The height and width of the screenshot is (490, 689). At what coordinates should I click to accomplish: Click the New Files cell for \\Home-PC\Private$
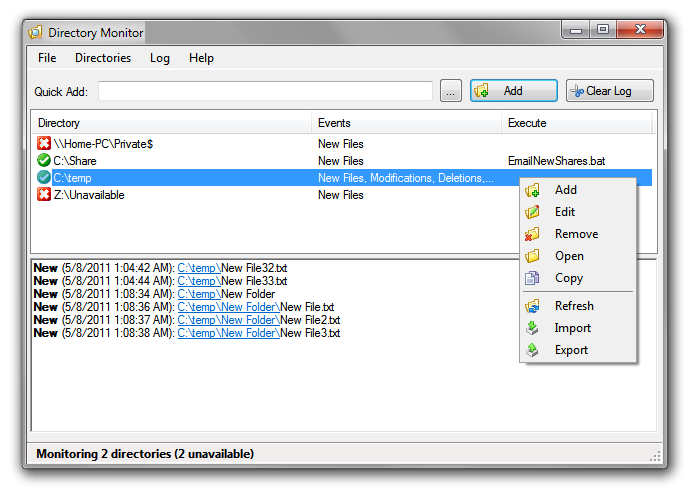pos(341,144)
